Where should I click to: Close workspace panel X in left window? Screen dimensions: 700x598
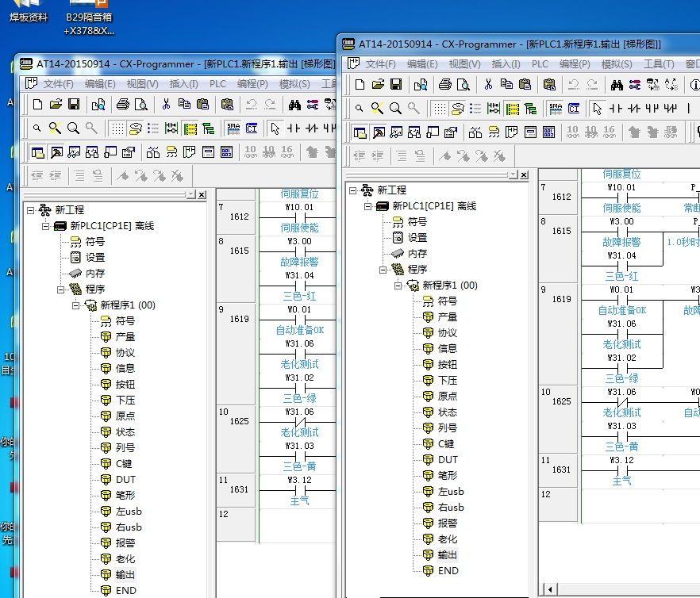point(202,194)
